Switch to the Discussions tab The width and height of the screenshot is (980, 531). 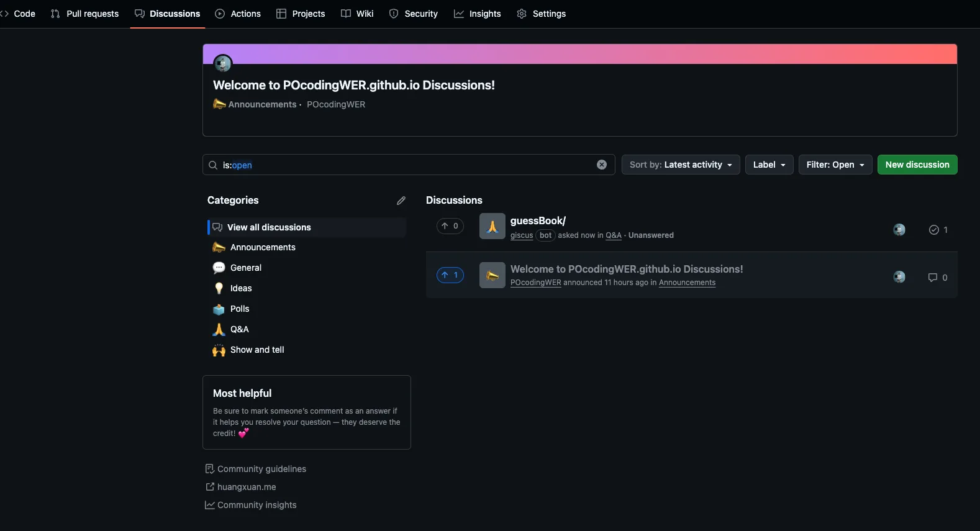click(x=168, y=14)
